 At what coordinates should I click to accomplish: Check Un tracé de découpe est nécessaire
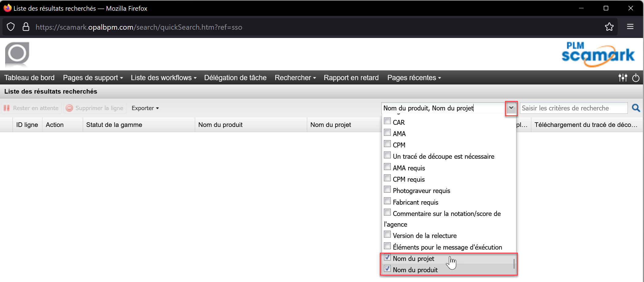[387, 155]
